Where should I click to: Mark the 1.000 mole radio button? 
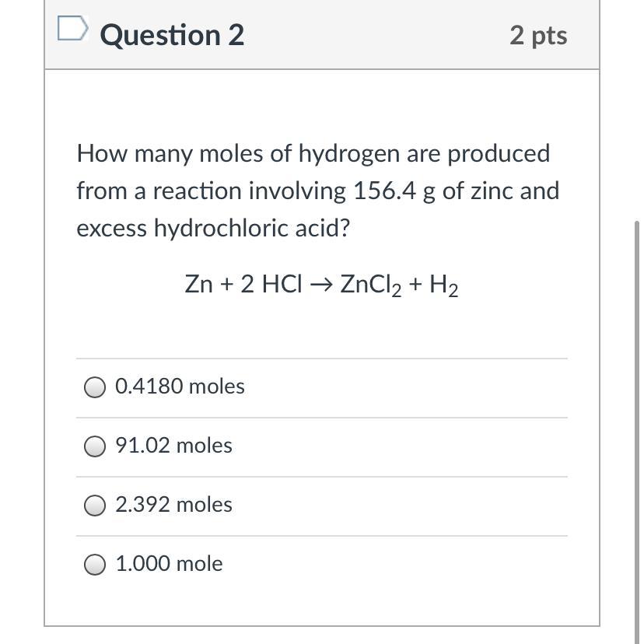click(95, 565)
